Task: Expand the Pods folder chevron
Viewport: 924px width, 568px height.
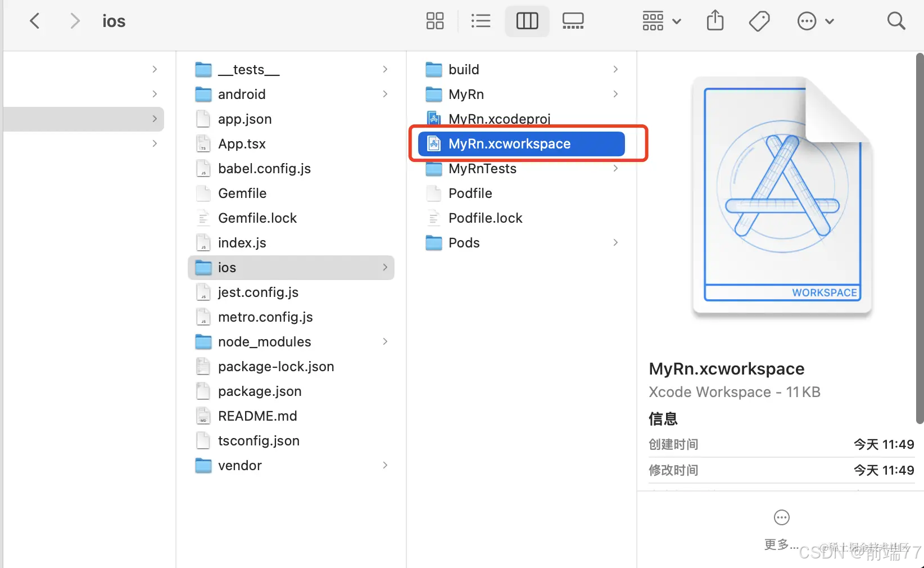Action: [615, 242]
